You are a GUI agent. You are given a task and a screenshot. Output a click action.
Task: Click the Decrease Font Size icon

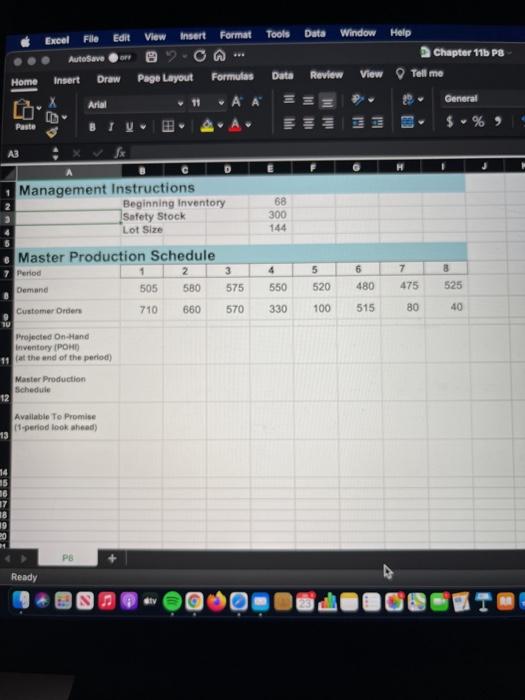(x=256, y=102)
